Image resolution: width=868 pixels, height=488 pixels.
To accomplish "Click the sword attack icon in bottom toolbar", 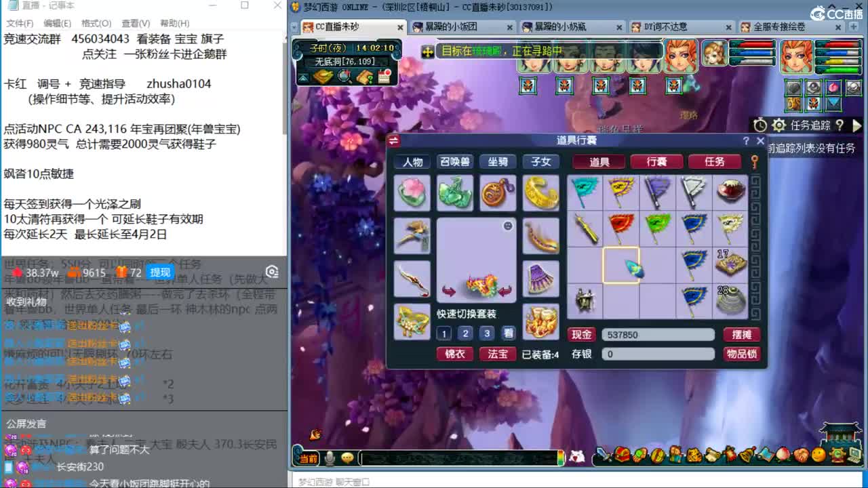I will (604, 455).
